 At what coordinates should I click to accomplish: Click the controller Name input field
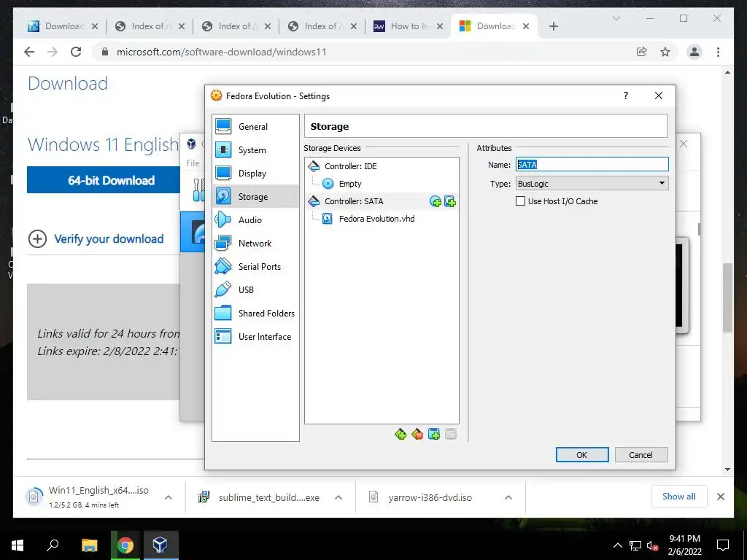(592, 164)
